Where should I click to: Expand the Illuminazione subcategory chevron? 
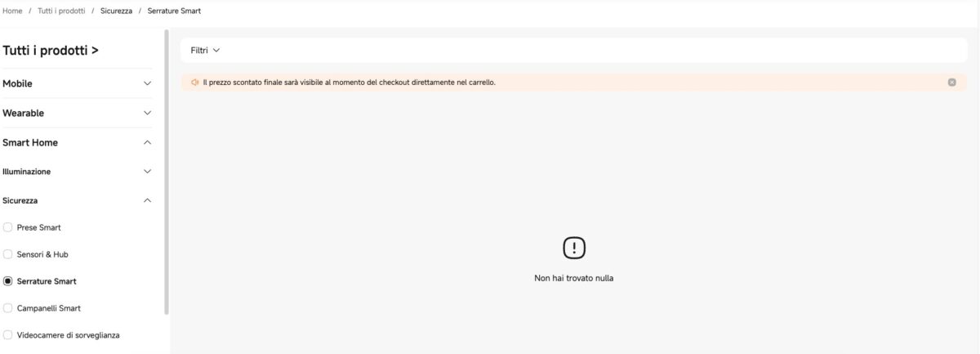click(x=147, y=172)
